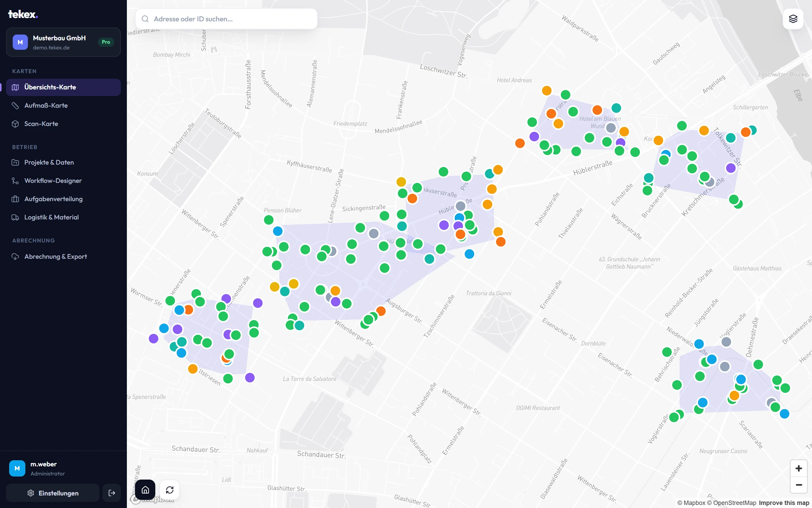Zoom in with the plus button
The image size is (812, 508).
click(799, 468)
